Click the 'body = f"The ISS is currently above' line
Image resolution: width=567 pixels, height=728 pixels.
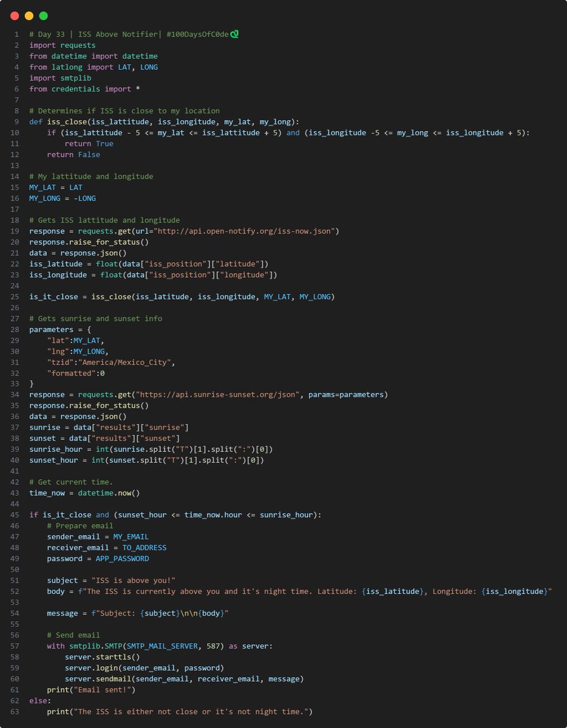click(299, 591)
